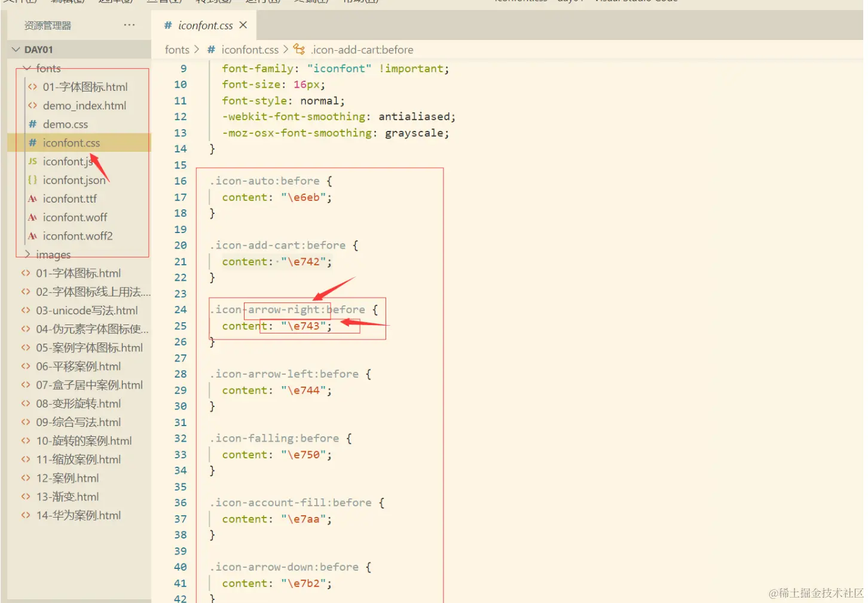Place cursor on .icon-arrow-left:before selector
This screenshot has width=868, height=603.
coord(284,374)
